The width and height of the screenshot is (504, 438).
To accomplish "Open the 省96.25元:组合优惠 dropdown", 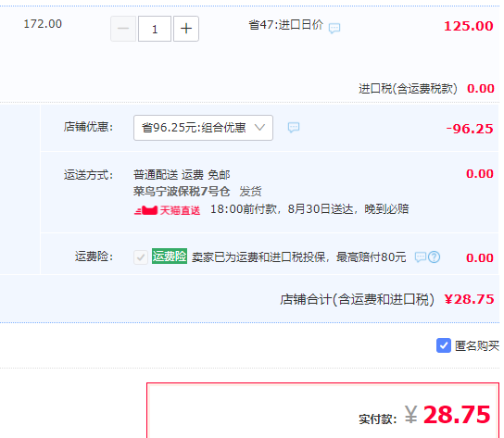I will (203, 128).
